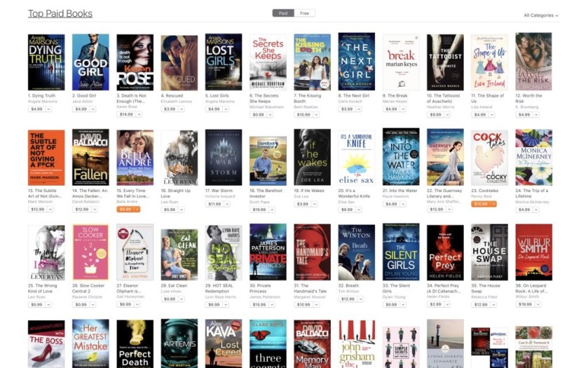Buy The Break for $4.99
This screenshot has height=368, width=588.
click(x=391, y=109)
